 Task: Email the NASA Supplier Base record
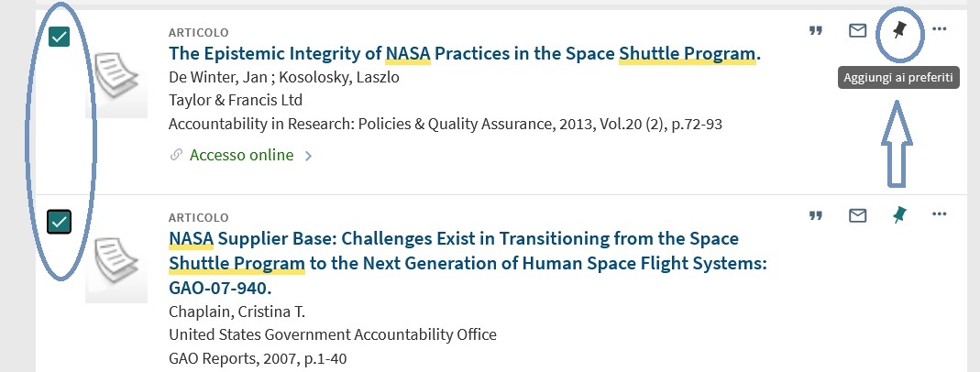coord(857,215)
